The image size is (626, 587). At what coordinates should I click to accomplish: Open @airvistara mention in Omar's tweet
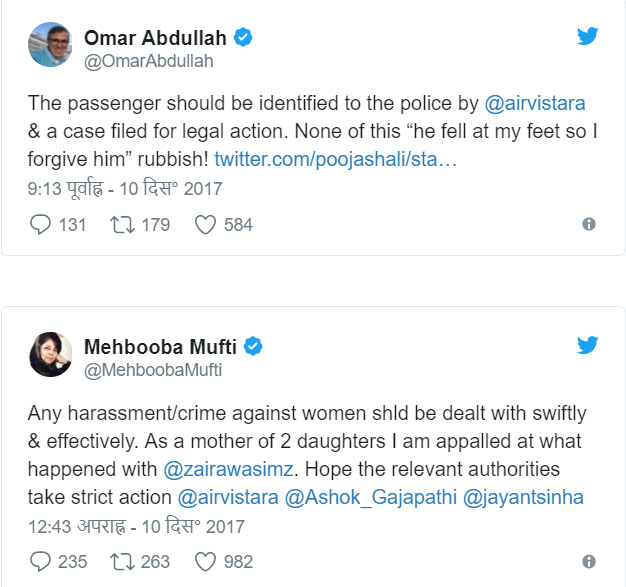point(535,103)
